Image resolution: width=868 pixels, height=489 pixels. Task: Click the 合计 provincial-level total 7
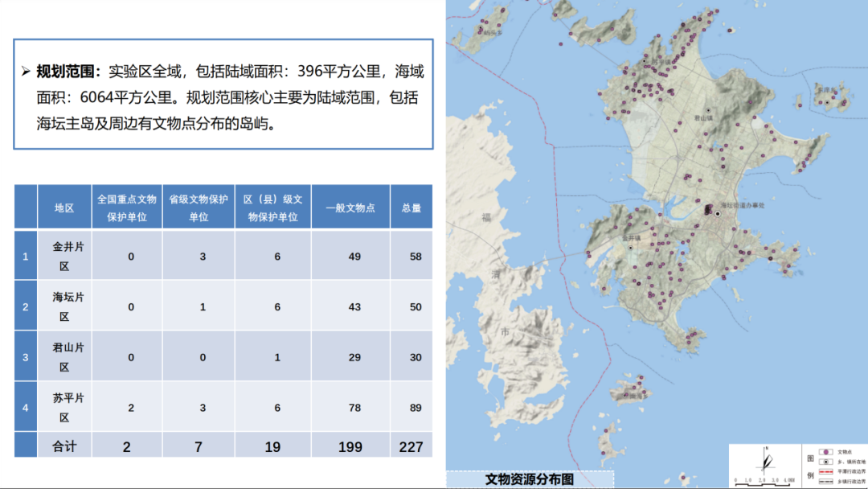[199, 447]
